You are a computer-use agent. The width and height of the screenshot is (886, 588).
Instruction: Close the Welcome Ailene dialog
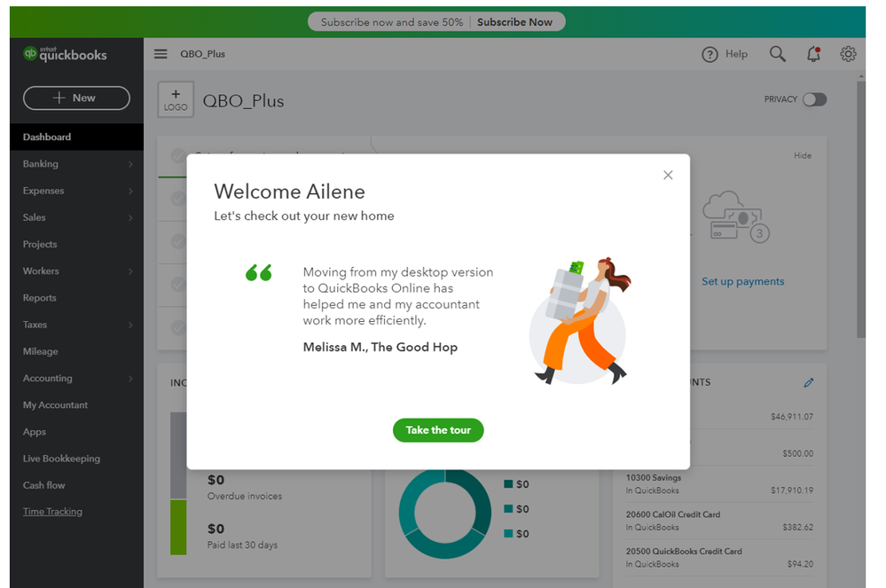pos(668,175)
